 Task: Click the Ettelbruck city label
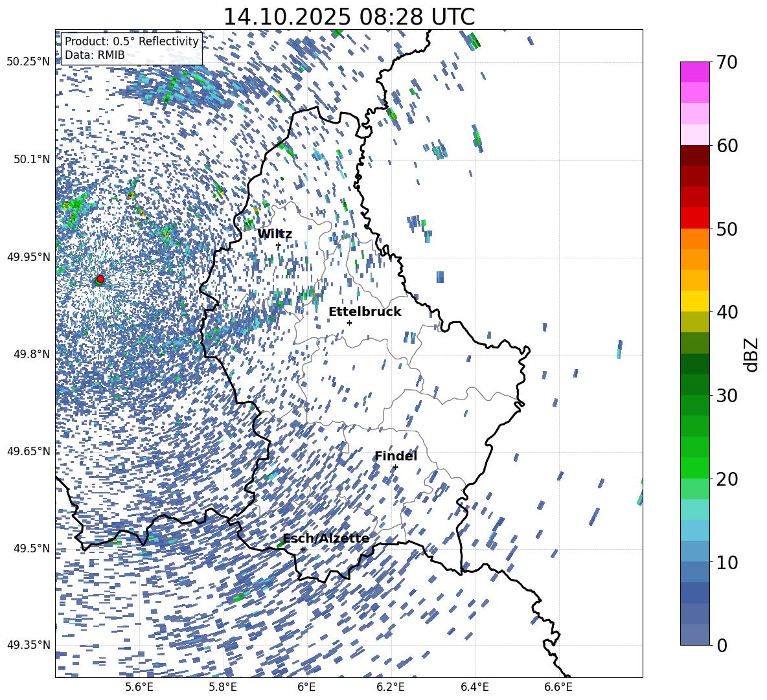365,312
